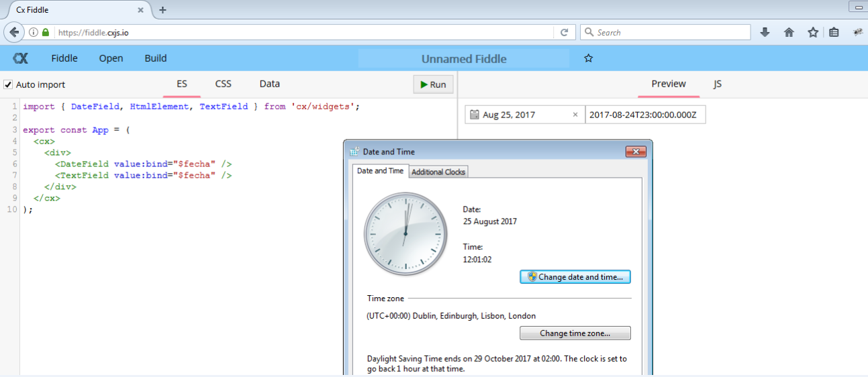This screenshot has width=868, height=377.
Task: Click the green padlock security icon
Action: pyautogui.click(x=46, y=32)
